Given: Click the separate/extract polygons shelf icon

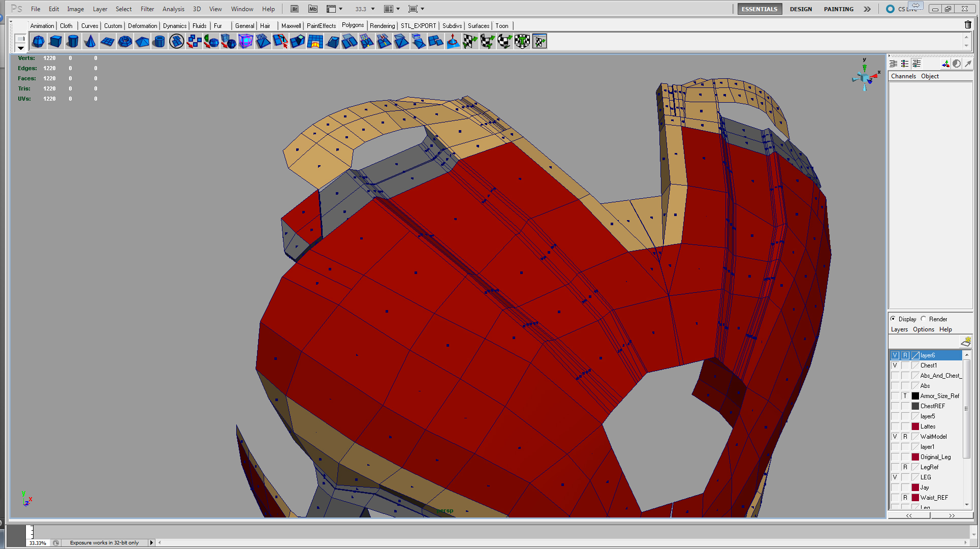Looking at the screenshot, I should pyautogui.click(x=194, y=41).
